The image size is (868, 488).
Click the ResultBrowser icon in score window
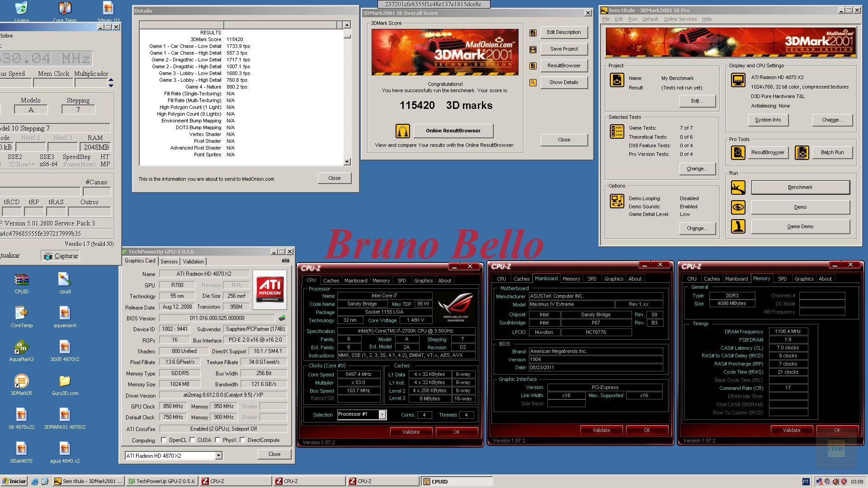coord(533,66)
